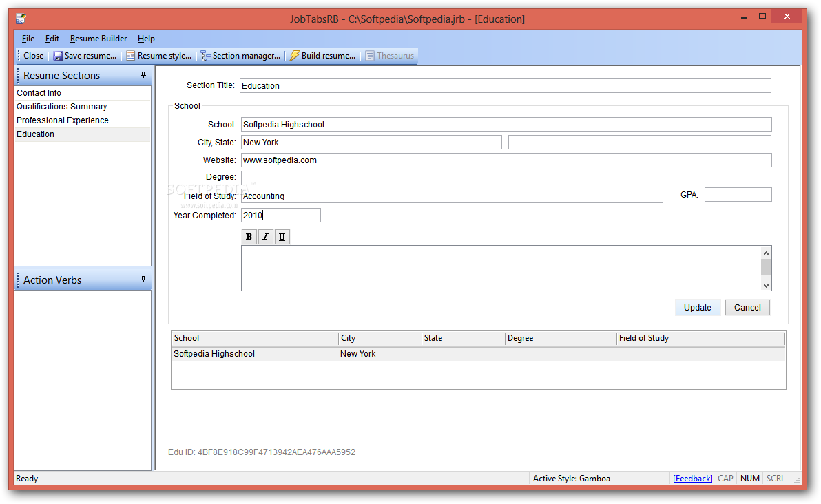
Task: Select Professional Experience section
Action: 82,120
